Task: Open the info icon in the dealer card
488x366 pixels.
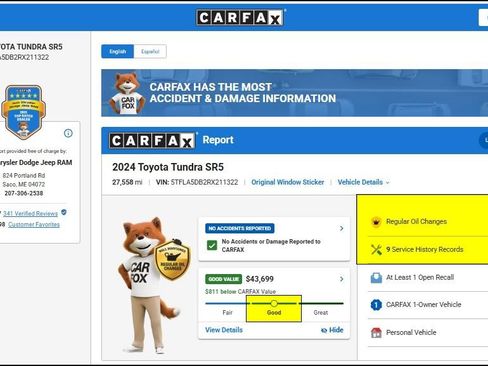Action: tap(68, 133)
